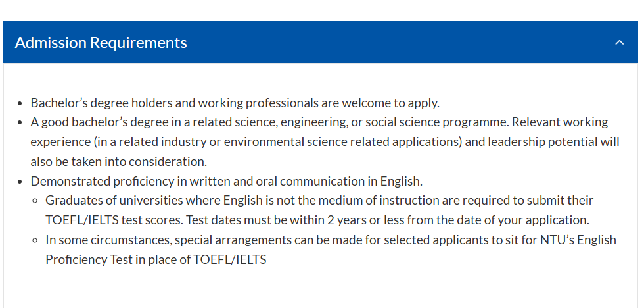
Task: Click "Proficiency Test in place of TOEFL/IELTS" line
Action: [156, 259]
